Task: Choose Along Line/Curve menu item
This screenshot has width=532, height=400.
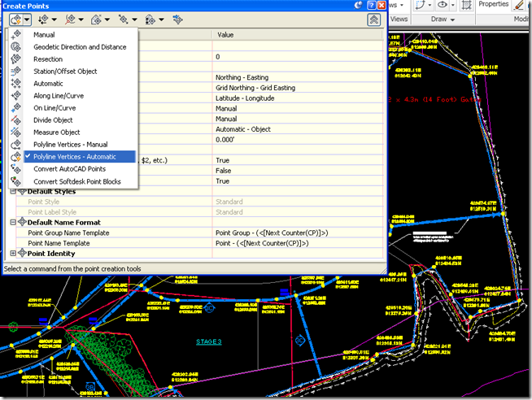Action: [59, 96]
